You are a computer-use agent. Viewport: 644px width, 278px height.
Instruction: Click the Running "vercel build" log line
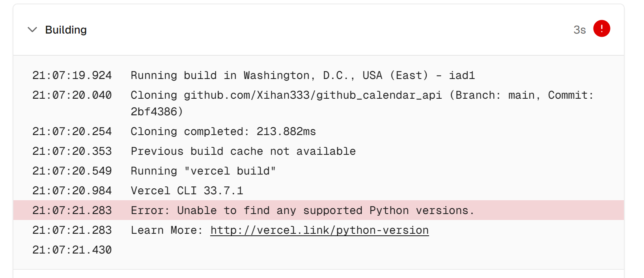203,171
